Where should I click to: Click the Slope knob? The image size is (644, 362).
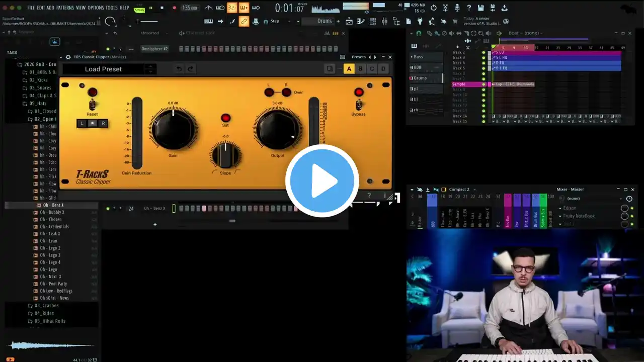[225, 155]
